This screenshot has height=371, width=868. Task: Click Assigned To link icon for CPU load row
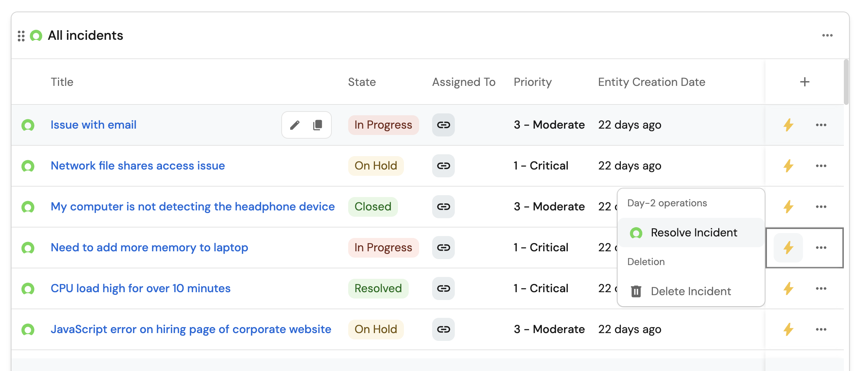coord(443,288)
